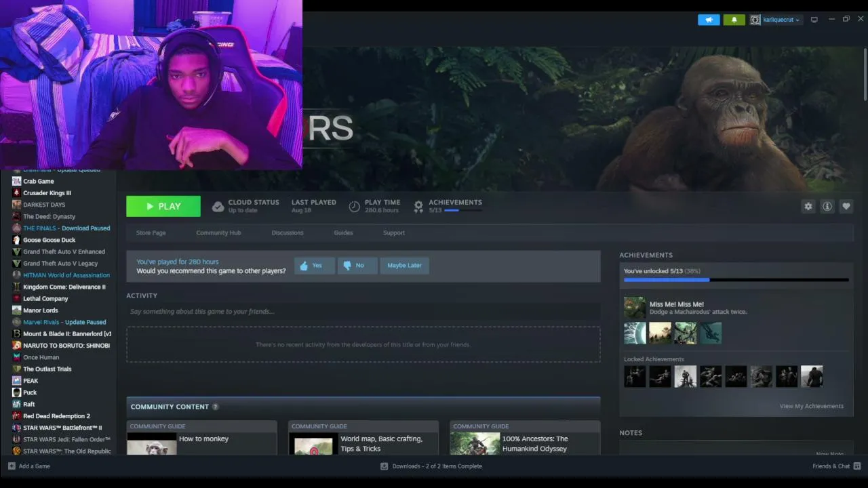The image size is (868, 488).
Task: Open the account avatar picture
Action: pyautogui.click(x=755, y=20)
